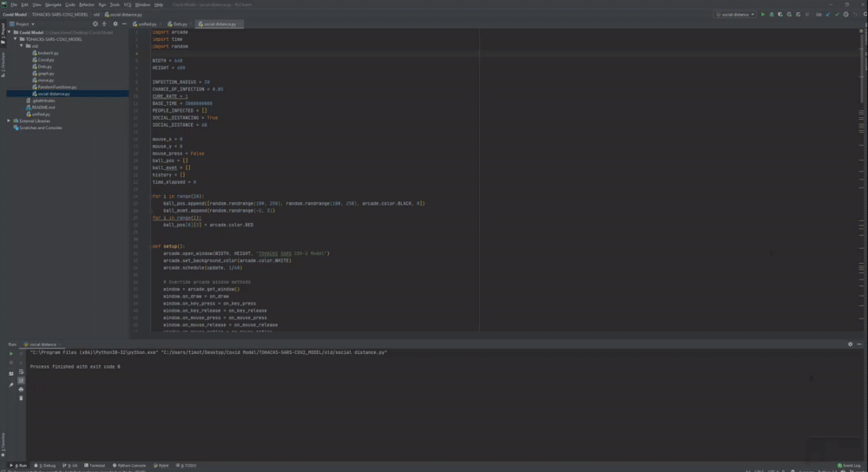Viewport: 868px width, 472px height.
Task: Open the TODO tool window
Action: click(x=187, y=465)
